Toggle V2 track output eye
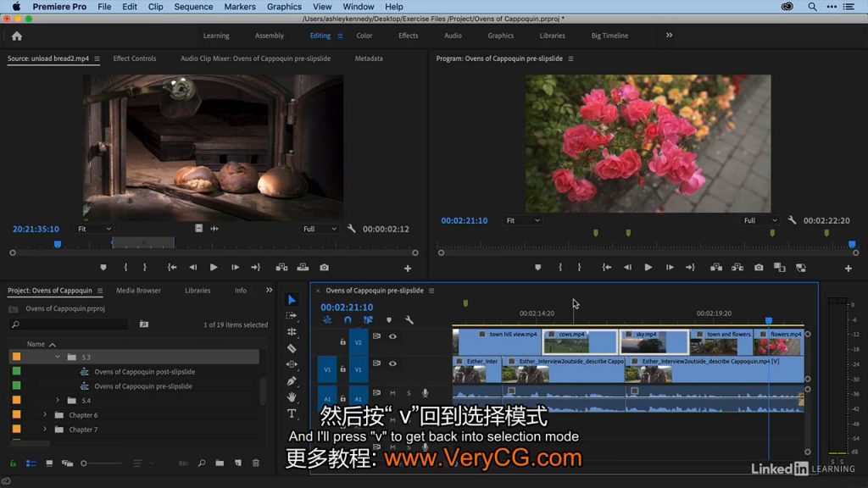Image resolution: width=868 pixels, height=488 pixels. pyautogui.click(x=392, y=336)
